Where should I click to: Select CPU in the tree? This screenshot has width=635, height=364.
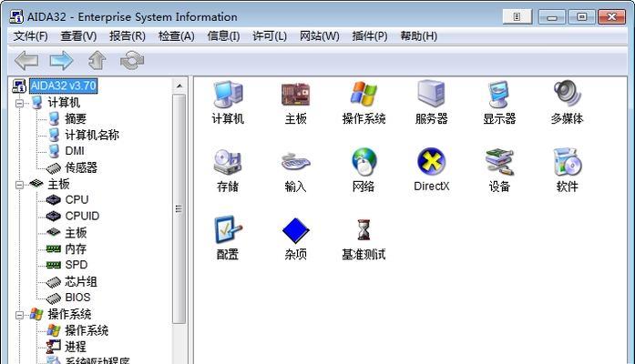point(77,200)
